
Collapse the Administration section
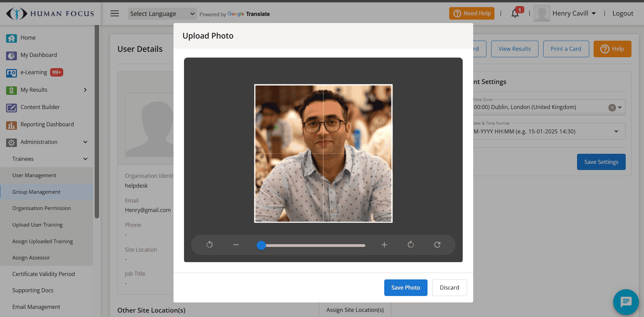point(85,142)
